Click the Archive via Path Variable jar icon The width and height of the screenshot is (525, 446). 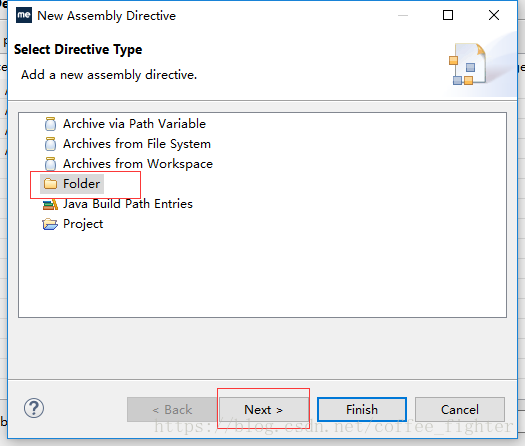coord(51,124)
